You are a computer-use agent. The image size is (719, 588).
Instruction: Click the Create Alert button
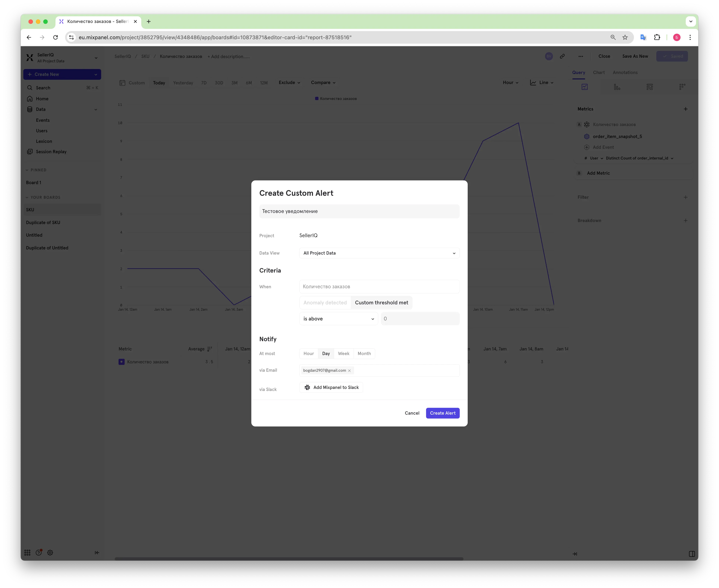[442, 413]
